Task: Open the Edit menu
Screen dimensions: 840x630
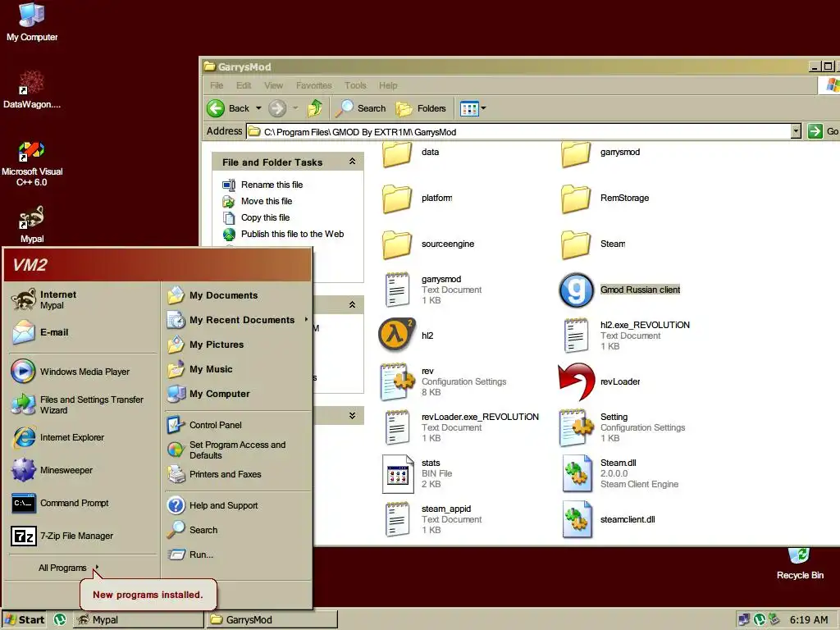Action: click(244, 85)
